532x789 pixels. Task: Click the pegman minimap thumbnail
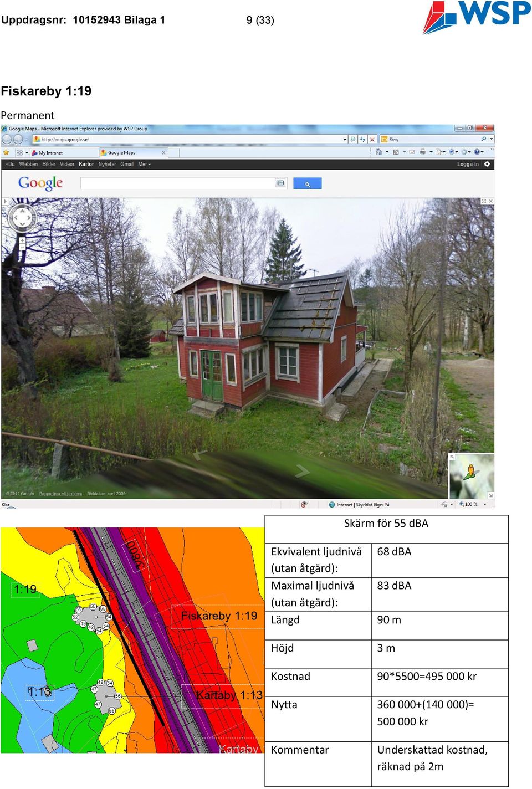click(471, 475)
